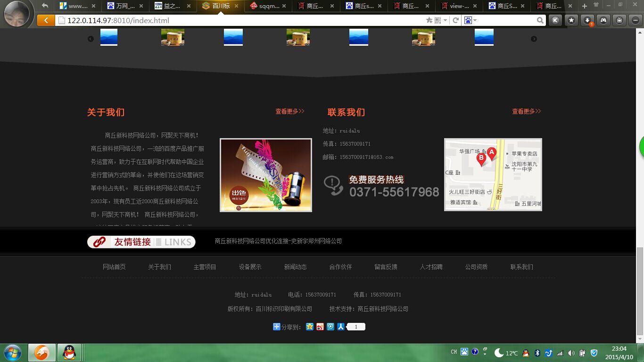This screenshot has height=362, width=644.
Task: Open the orange browser taskbar icon
Action: point(42,353)
